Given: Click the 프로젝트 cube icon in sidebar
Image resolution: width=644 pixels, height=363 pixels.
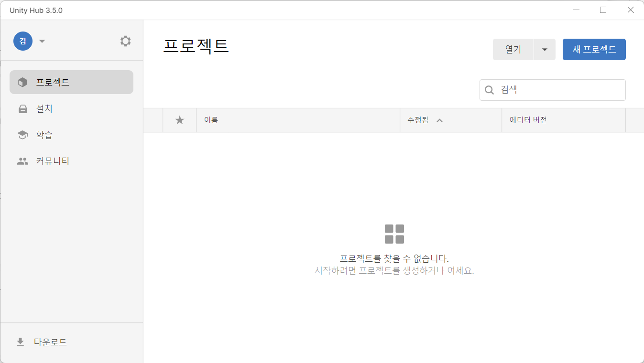Looking at the screenshot, I should point(22,82).
